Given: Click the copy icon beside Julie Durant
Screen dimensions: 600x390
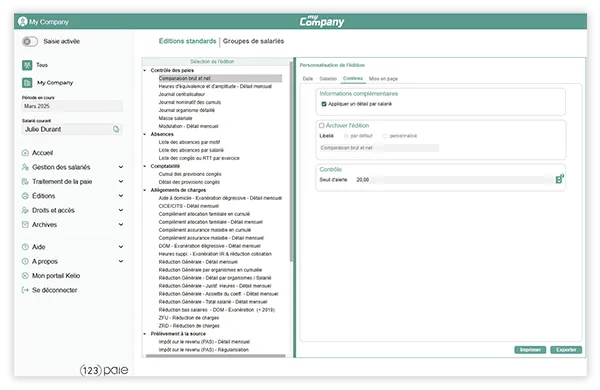Looking at the screenshot, I should (x=116, y=129).
